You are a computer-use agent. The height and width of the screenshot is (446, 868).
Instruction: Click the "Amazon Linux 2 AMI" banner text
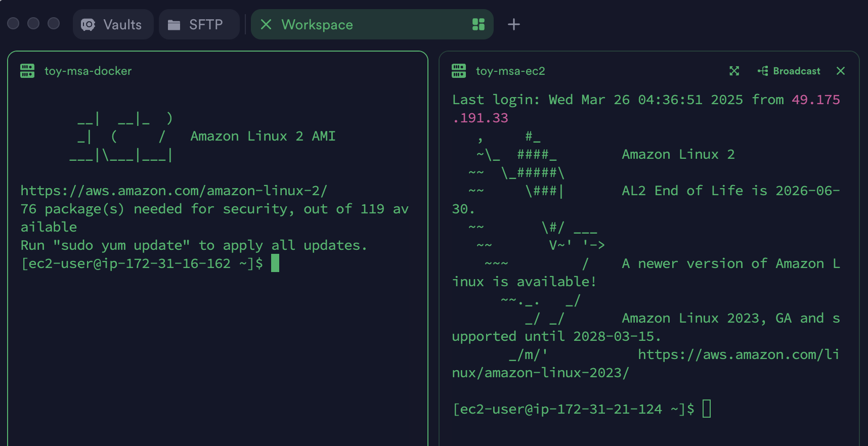(x=263, y=136)
